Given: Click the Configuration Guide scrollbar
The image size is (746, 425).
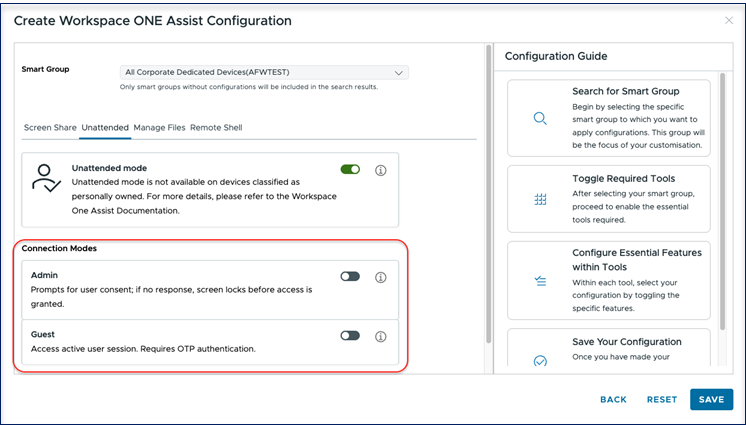Looking at the screenshot, I should click(x=723, y=202).
